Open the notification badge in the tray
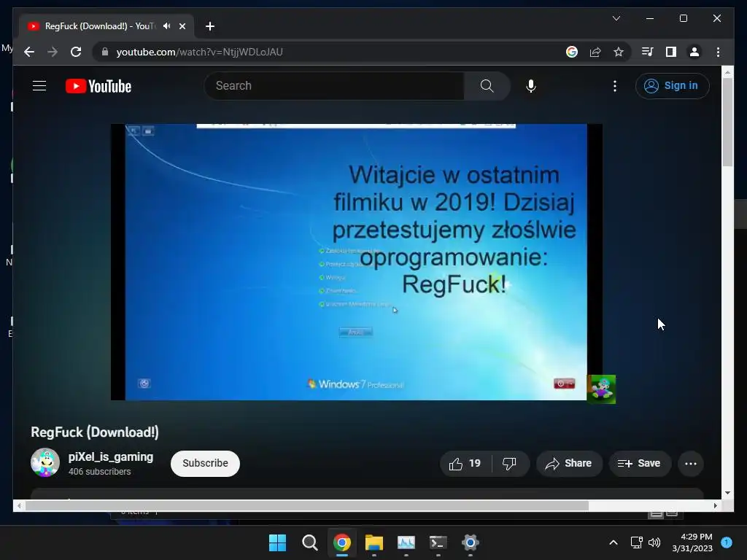 pyautogui.click(x=727, y=542)
